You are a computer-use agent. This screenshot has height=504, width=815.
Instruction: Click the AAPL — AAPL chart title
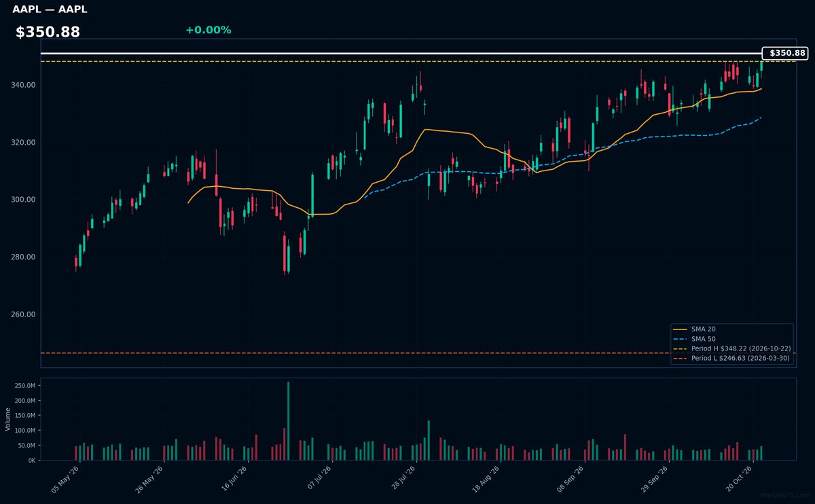click(x=50, y=10)
